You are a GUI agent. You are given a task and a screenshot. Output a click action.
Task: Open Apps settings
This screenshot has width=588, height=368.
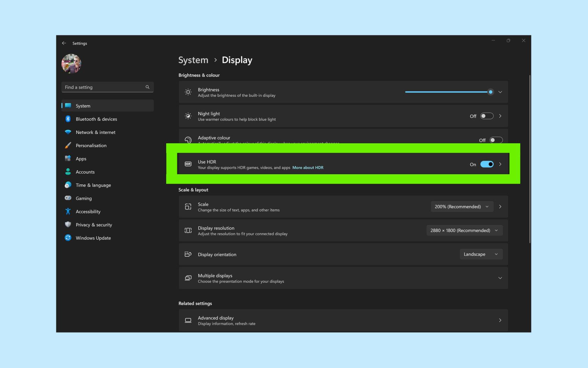tap(107, 158)
